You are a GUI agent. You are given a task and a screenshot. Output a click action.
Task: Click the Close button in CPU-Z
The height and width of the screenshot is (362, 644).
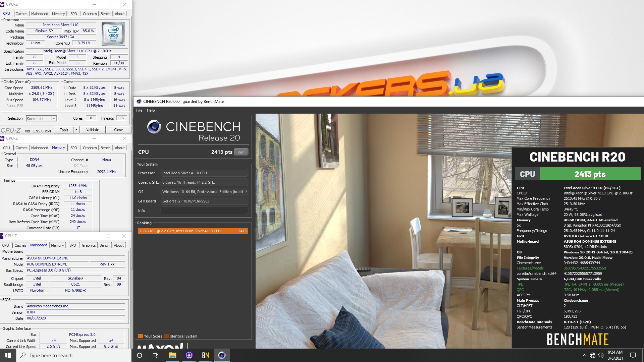tap(118, 130)
